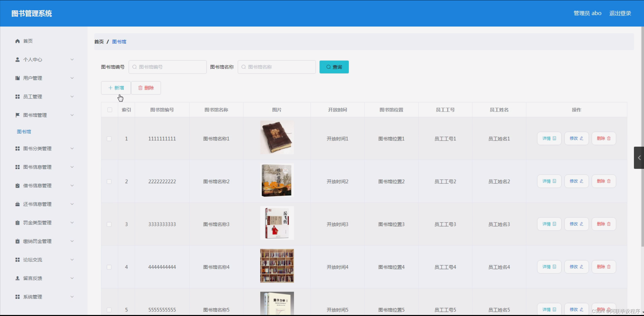
Task: Click the person icon beside 个人中心
Action: point(17,60)
